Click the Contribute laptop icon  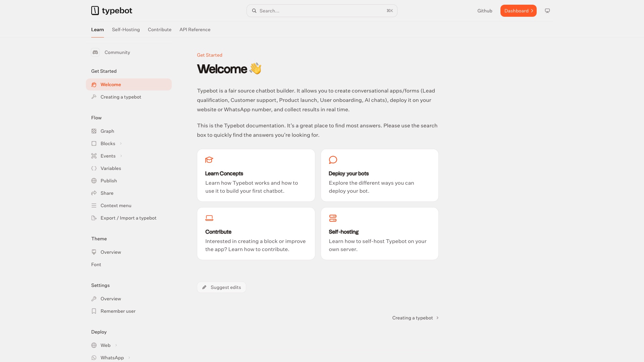click(209, 218)
